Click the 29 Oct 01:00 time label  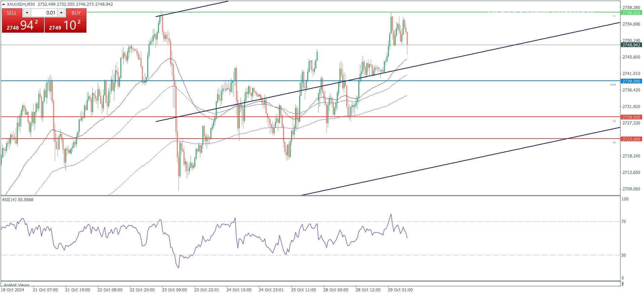point(400,290)
